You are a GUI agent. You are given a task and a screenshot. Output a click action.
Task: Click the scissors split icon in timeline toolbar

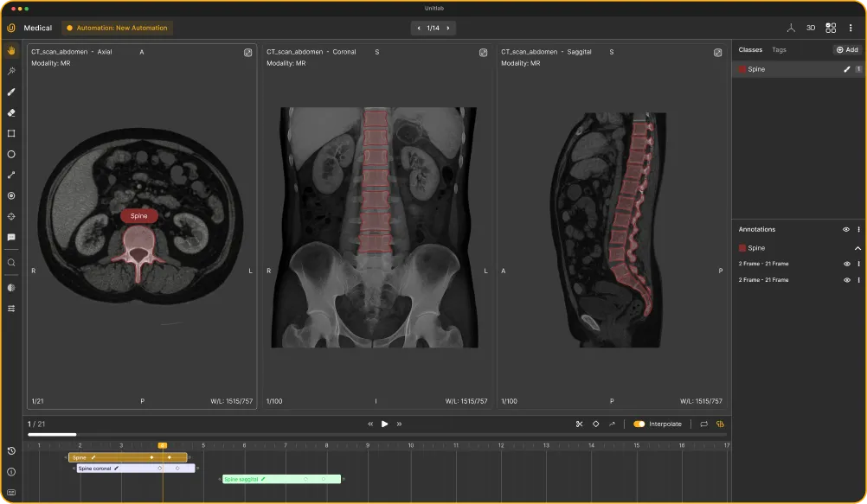tap(580, 424)
